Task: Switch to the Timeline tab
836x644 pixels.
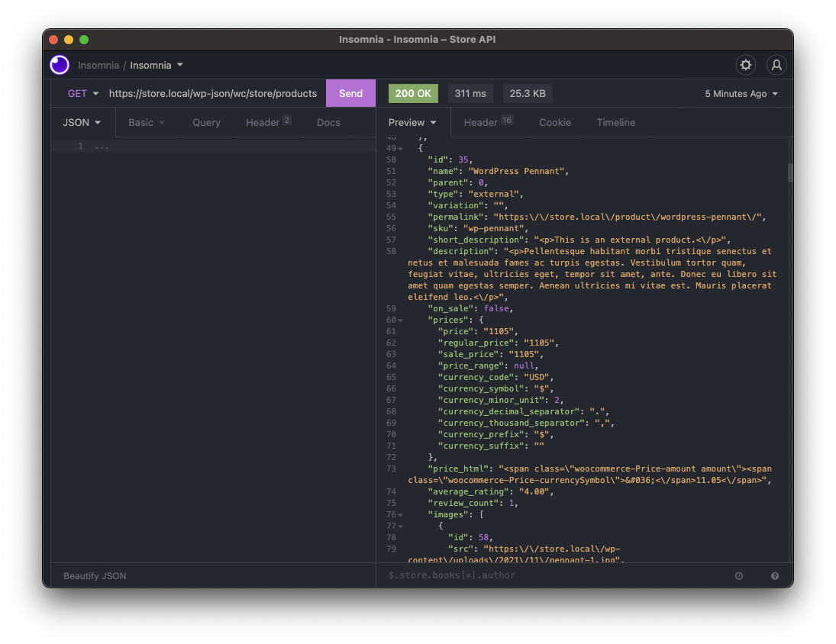Action: (615, 122)
